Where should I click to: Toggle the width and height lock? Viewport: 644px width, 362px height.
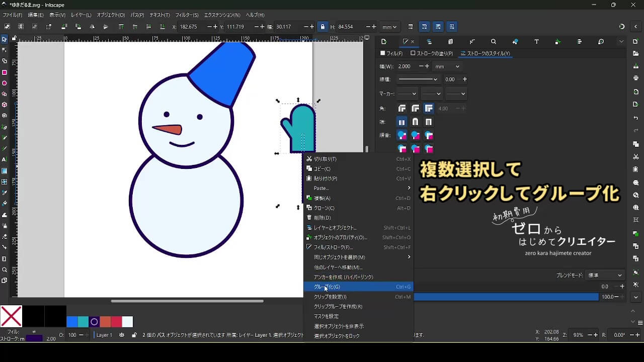[323, 27]
